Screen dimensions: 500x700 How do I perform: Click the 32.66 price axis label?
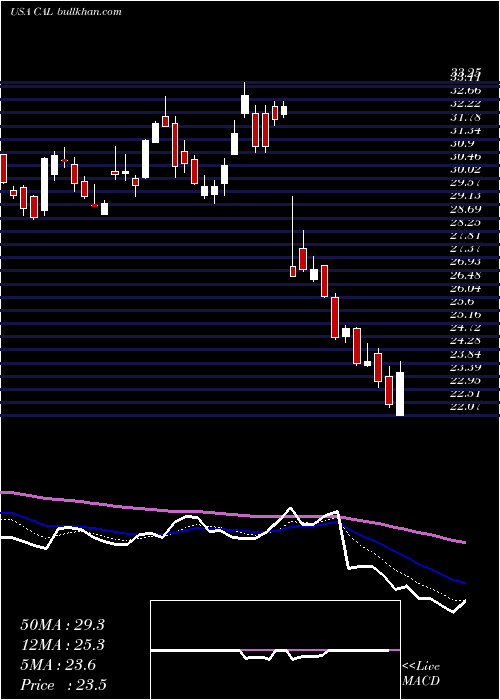point(466,91)
